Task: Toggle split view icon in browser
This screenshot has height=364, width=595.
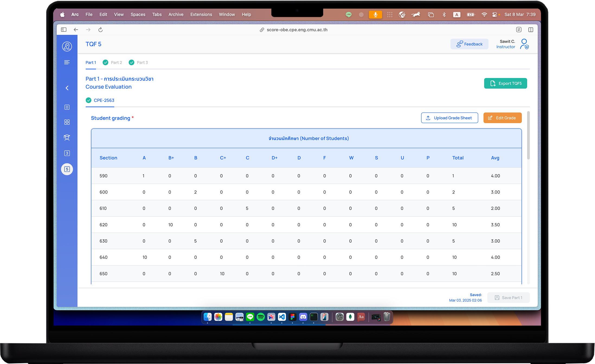Action: pos(530,30)
